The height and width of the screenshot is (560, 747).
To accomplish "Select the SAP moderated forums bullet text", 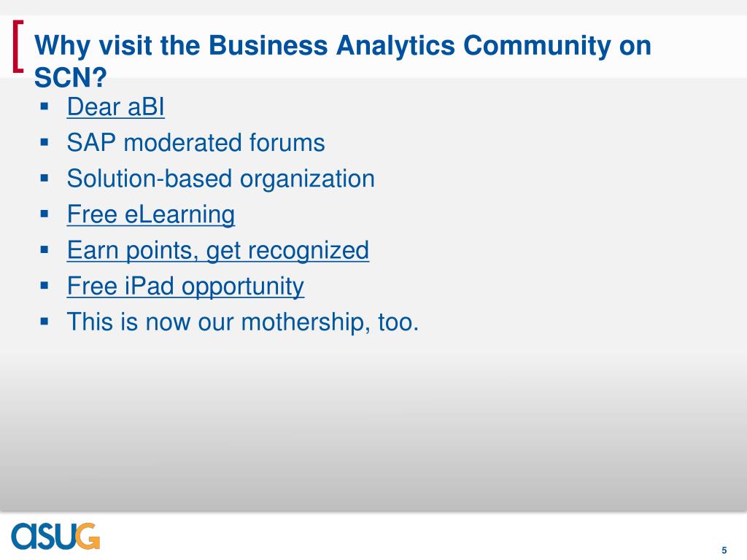I will click(196, 142).
